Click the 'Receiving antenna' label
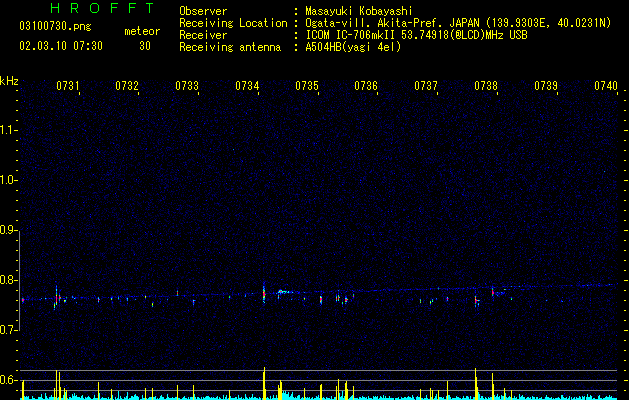 (x=230, y=47)
